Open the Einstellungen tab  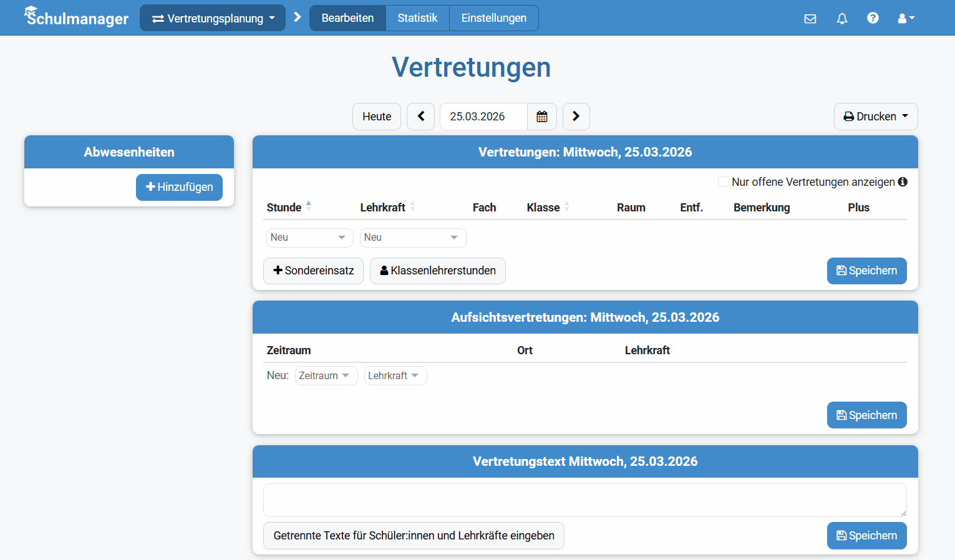point(493,18)
